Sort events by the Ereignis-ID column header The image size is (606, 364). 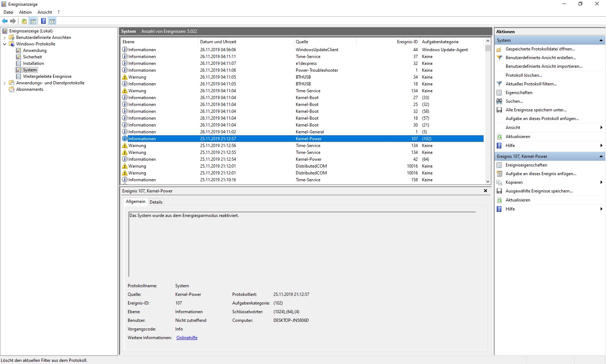tap(388, 42)
